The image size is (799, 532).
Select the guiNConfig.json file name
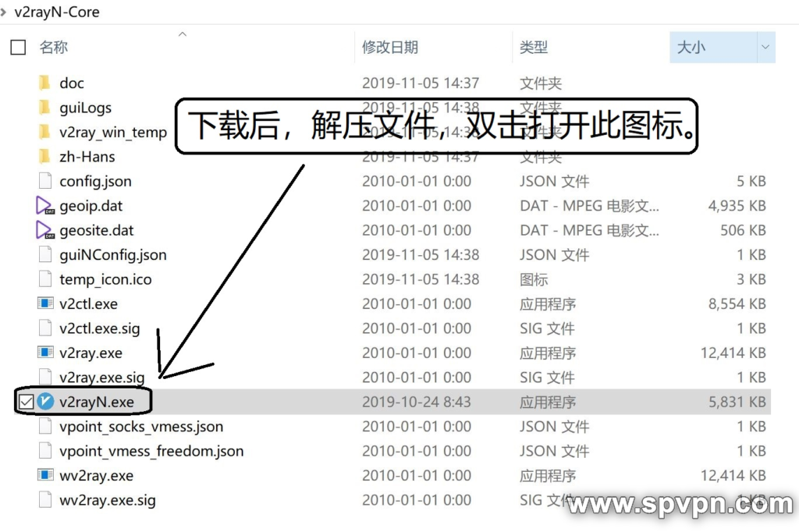pyautogui.click(x=112, y=255)
